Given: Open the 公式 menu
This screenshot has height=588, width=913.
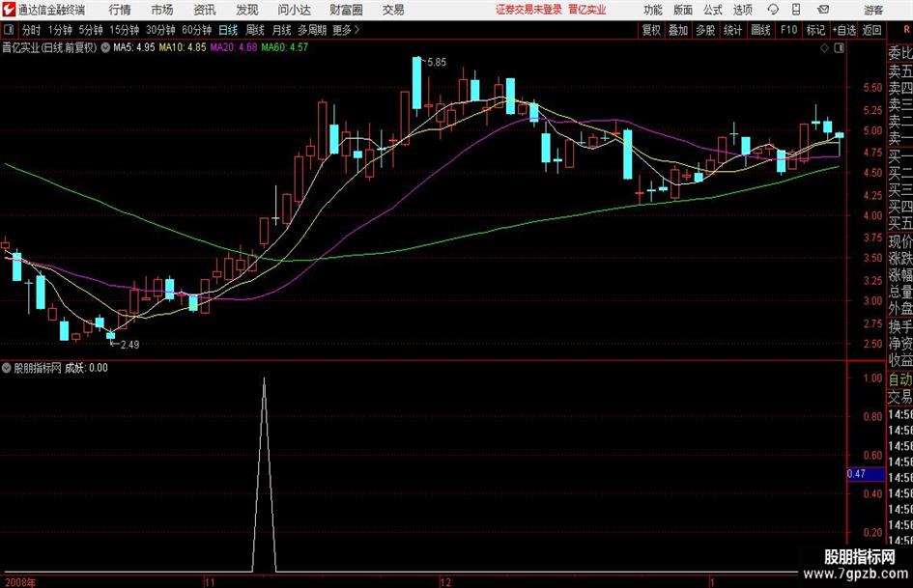Looking at the screenshot, I should (712, 10).
